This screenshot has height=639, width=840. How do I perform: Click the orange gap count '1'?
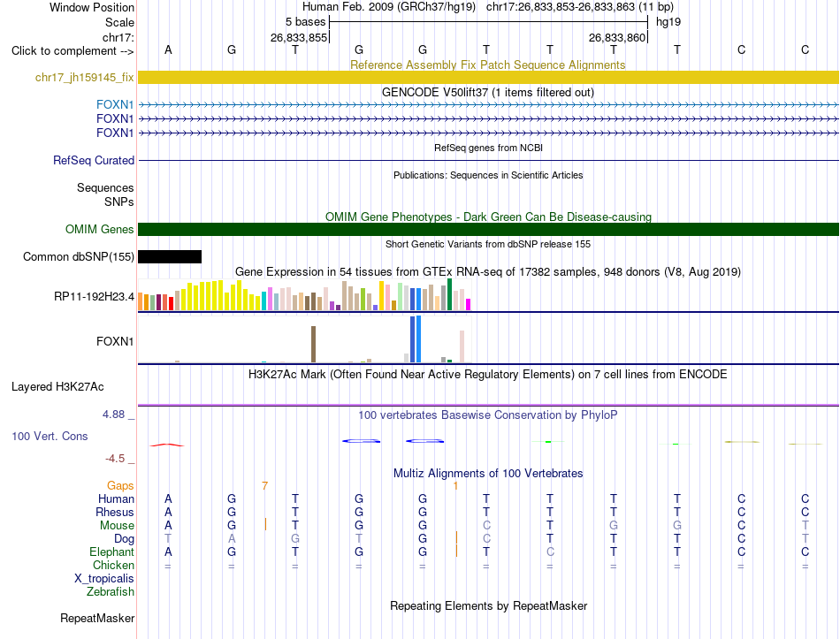click(455, 486)
